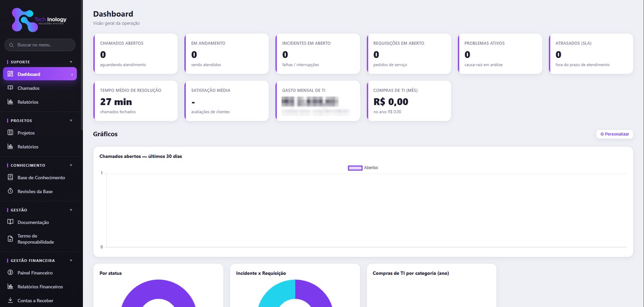Click 'Visão geral da operação' subtitle
This screenshot has height=307, width=644.
click(x=116, y=23)
